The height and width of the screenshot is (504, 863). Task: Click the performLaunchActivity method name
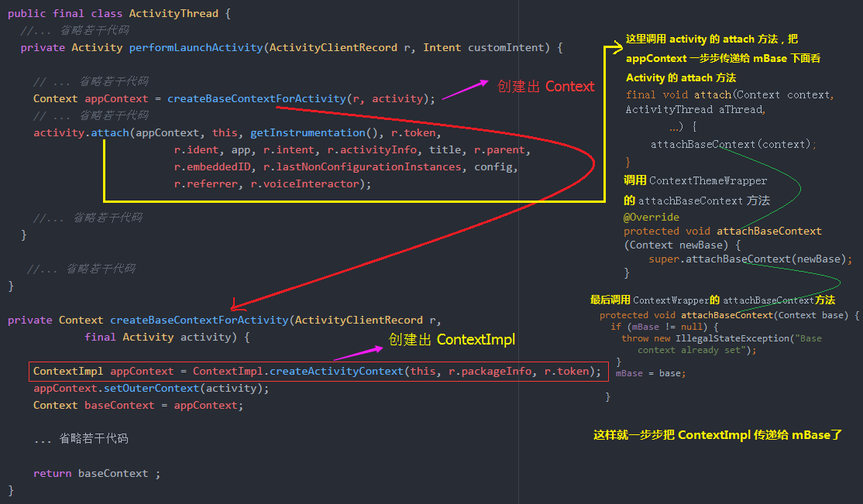pyautogui.click(x=196, y=47)
